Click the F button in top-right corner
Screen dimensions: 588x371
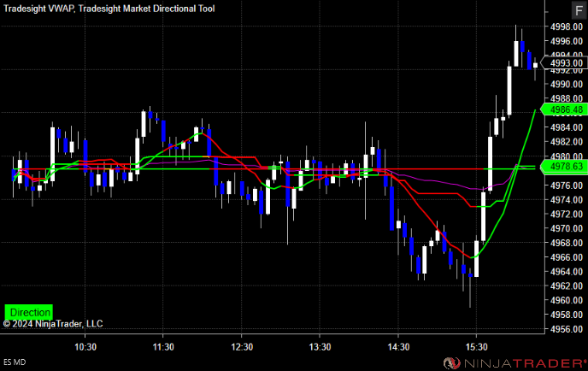[579, 10]
